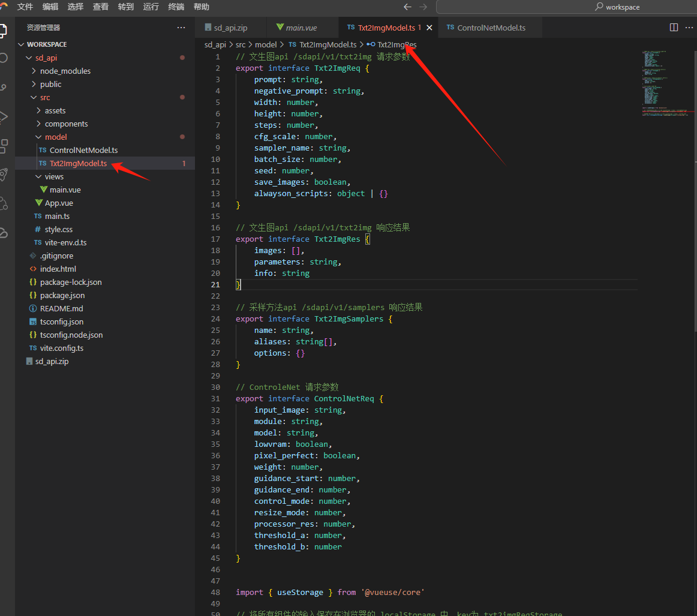The height and width of the screenshot is (616, 697).
Task: Click the split editor icon
Action: click(674, 28)
